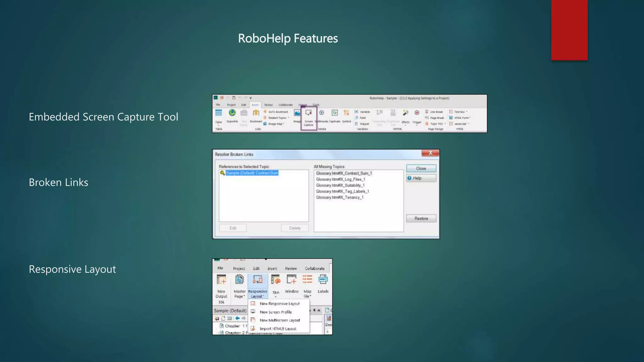Open the Related Topics dropdown

276,118
